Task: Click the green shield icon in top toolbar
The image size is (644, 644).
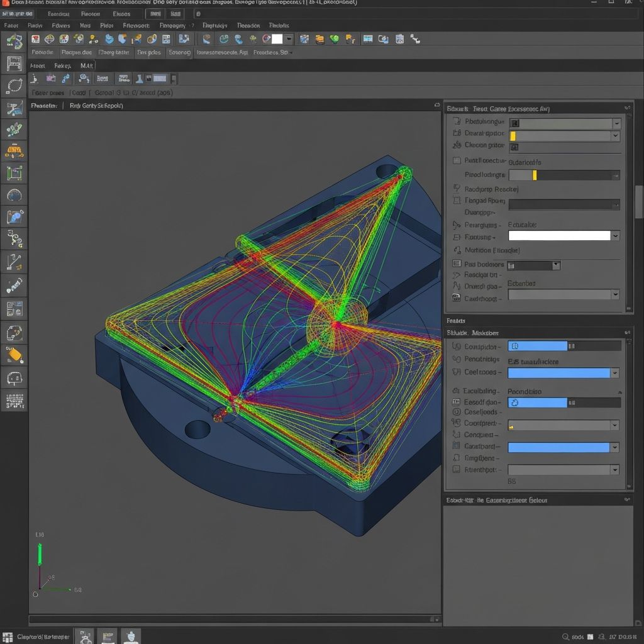Action: [x=334, y=39]
